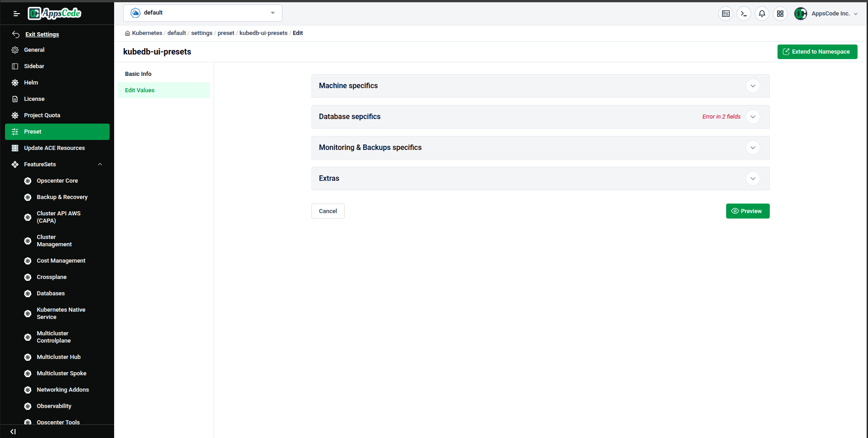
Task: Collapse the FeatureSets section
Action: (100, 164)
